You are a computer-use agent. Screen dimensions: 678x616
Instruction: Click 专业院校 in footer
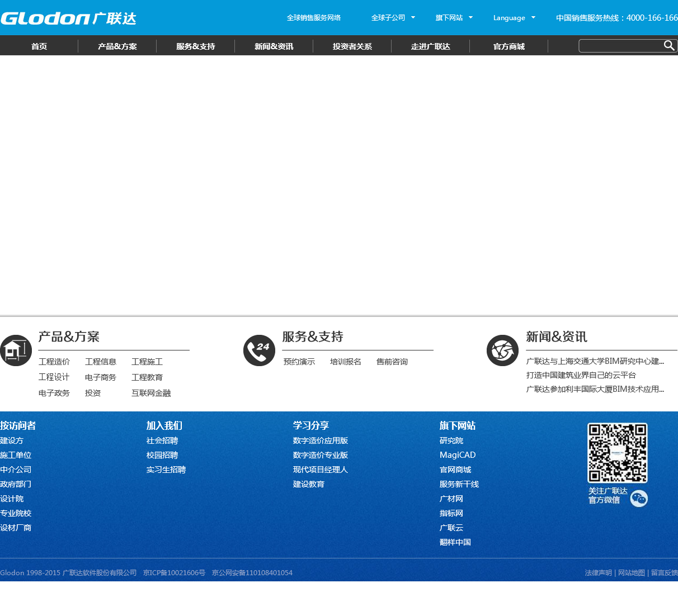pos(16,513)
